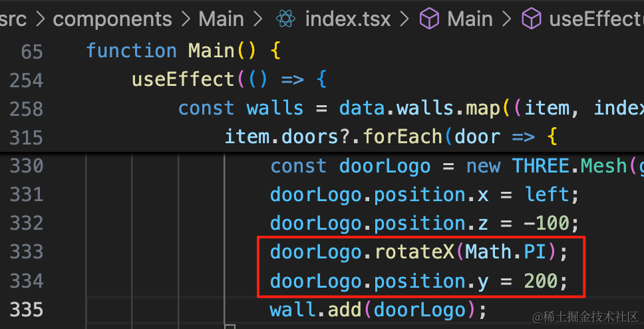Click the rotateX method on line 333
Viewport: 644px width, 329px height.
click(414, 252)
